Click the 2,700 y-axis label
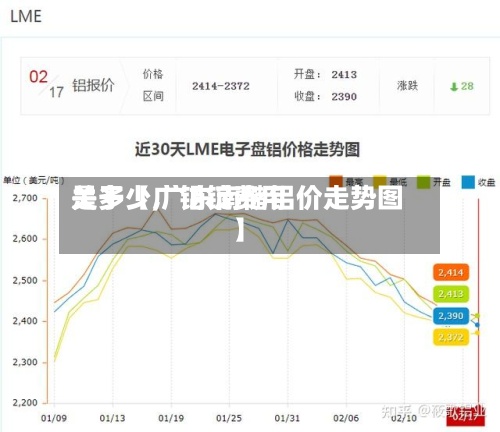The height and width of the screenshot is (432, 500). [25, 198]
